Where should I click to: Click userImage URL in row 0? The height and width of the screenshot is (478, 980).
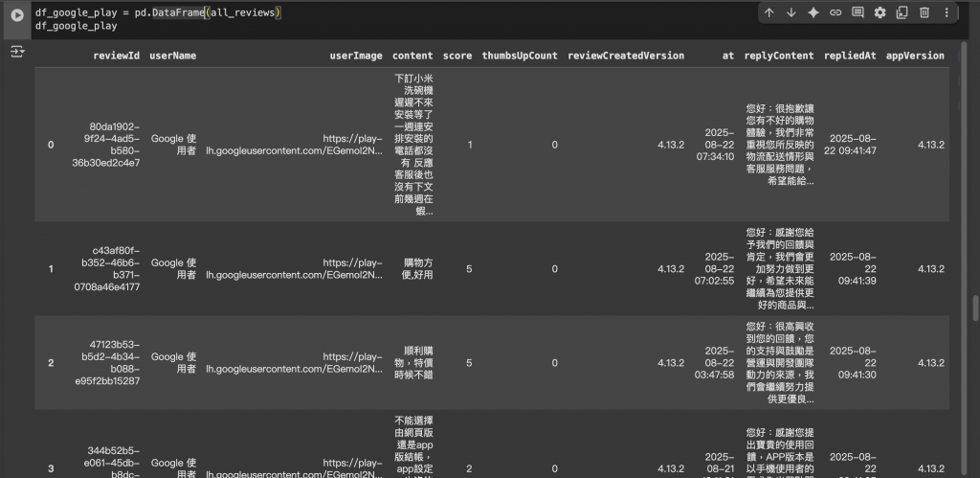click(x=295, y=145)
